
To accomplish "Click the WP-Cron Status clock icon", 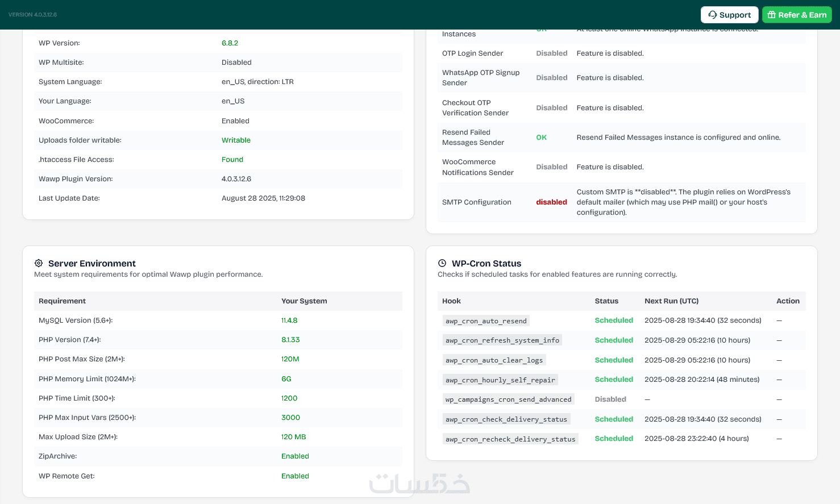I will (442, 263).
